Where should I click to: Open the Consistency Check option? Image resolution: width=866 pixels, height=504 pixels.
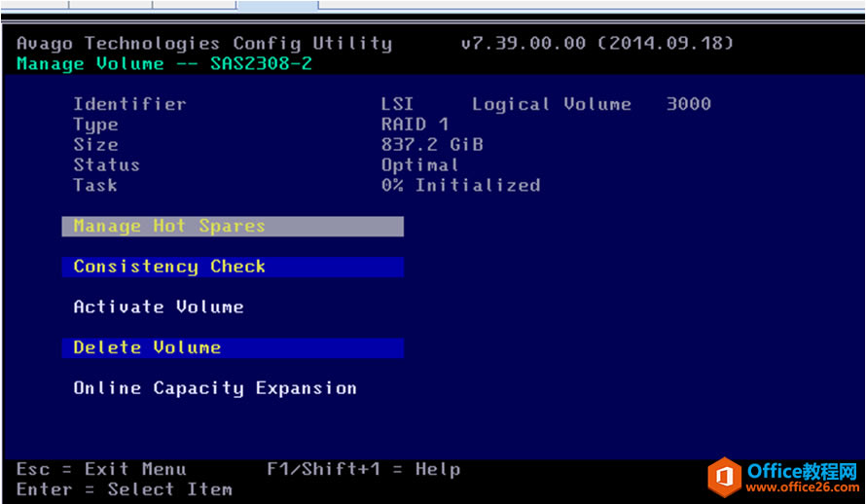(x=233, y=268)
